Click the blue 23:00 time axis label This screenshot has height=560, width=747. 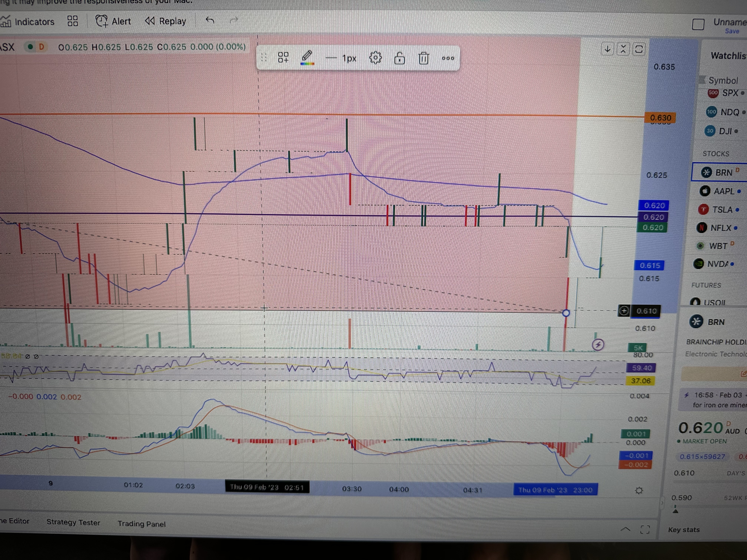tap(555, 490)
